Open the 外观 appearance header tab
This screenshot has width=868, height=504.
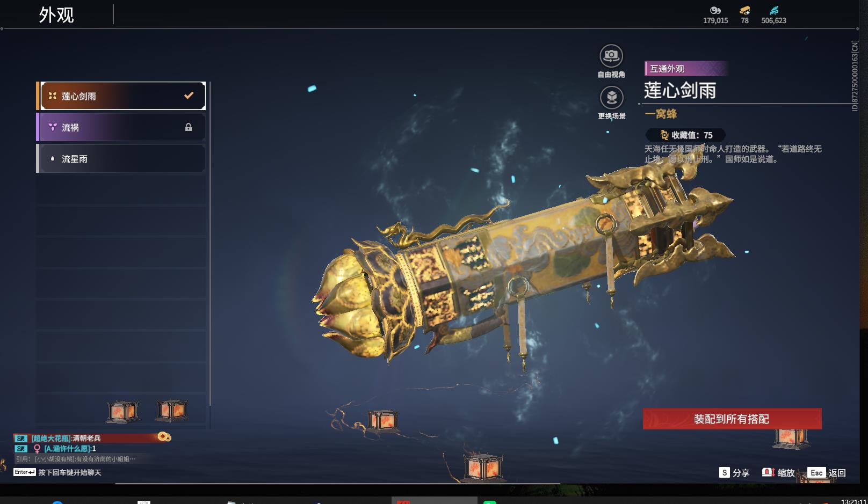(x=56, y=15)
